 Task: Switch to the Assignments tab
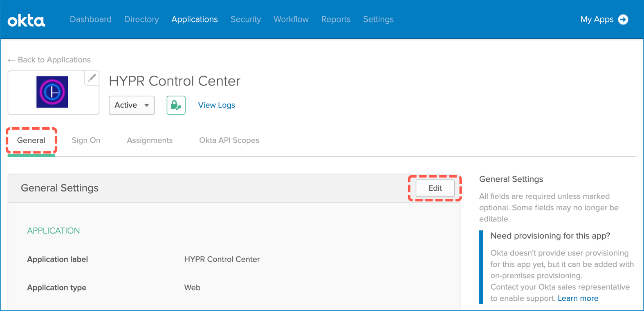point(150,140)
